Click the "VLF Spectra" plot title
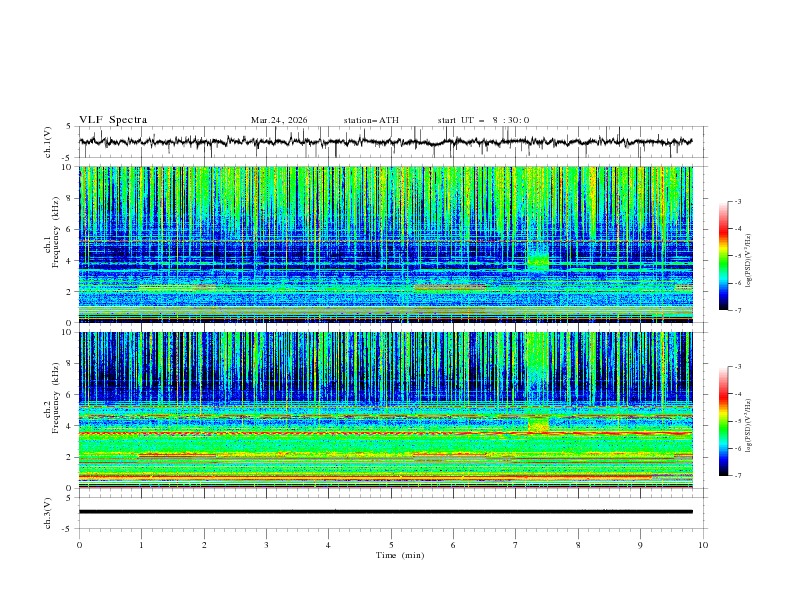The image size is (792, 612). 113,120
